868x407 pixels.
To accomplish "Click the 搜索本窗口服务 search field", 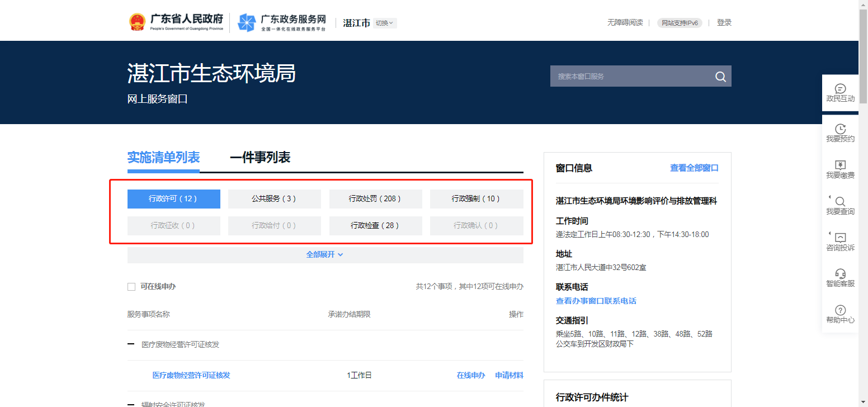I will coord(629,77).
